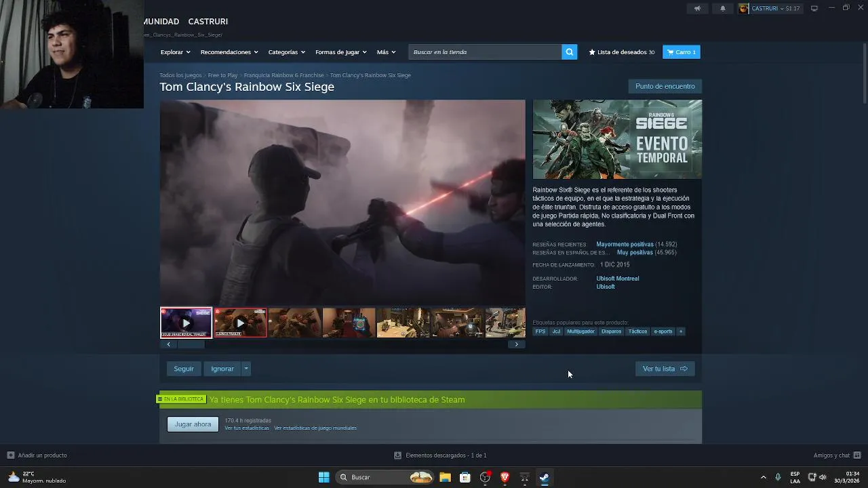Click the Punto de encuentro button
868x488 pixels.
tap(665, 86)
